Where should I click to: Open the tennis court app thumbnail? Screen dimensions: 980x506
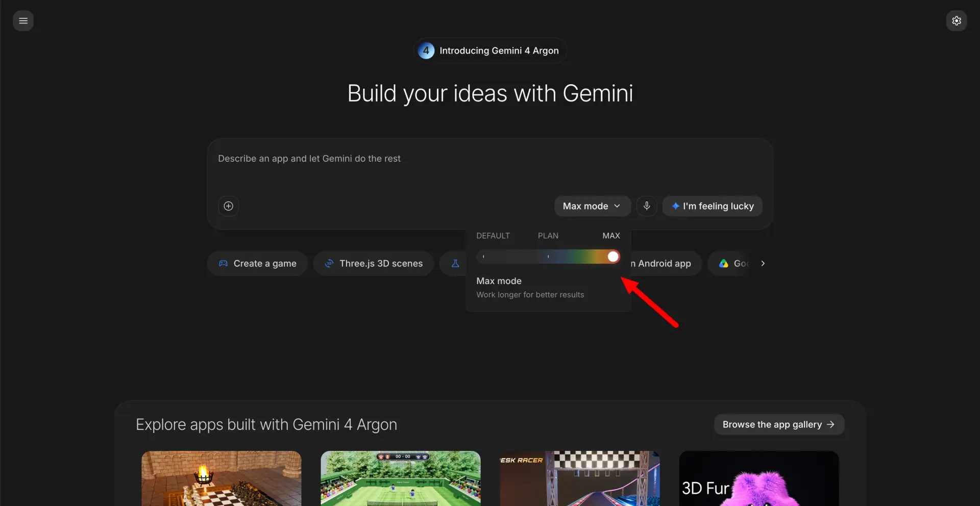[401, 478]
